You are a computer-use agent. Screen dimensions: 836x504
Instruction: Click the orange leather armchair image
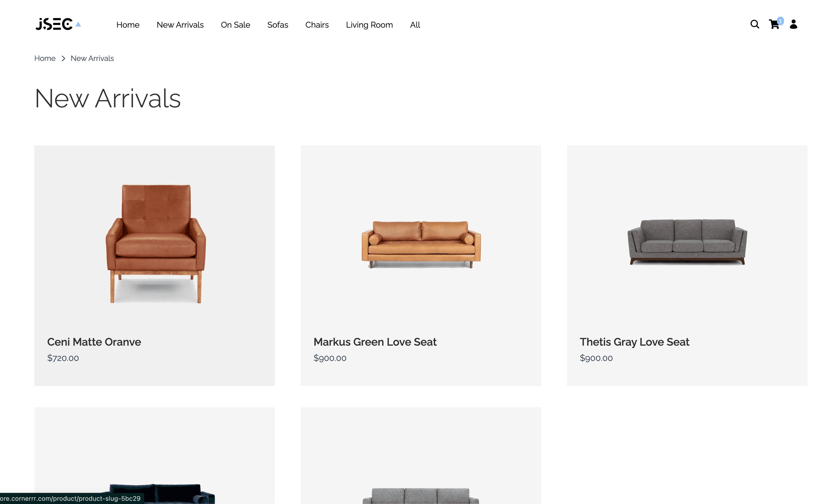155,243
